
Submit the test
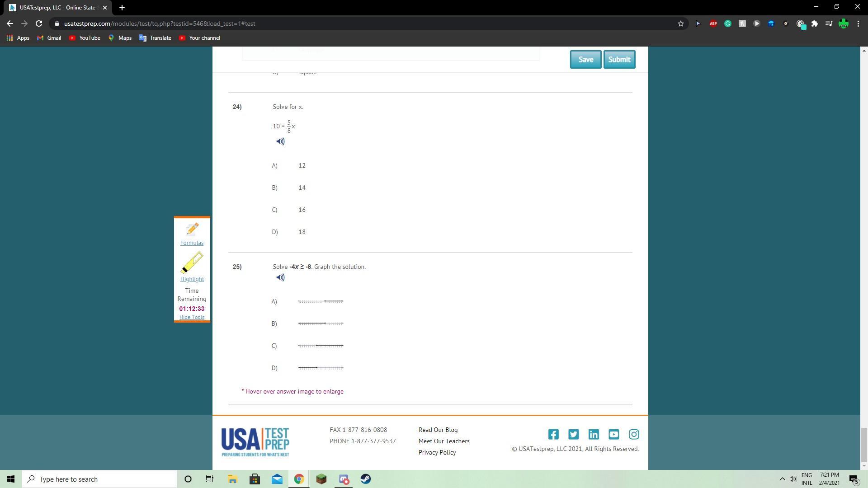[x=619, y=60]
